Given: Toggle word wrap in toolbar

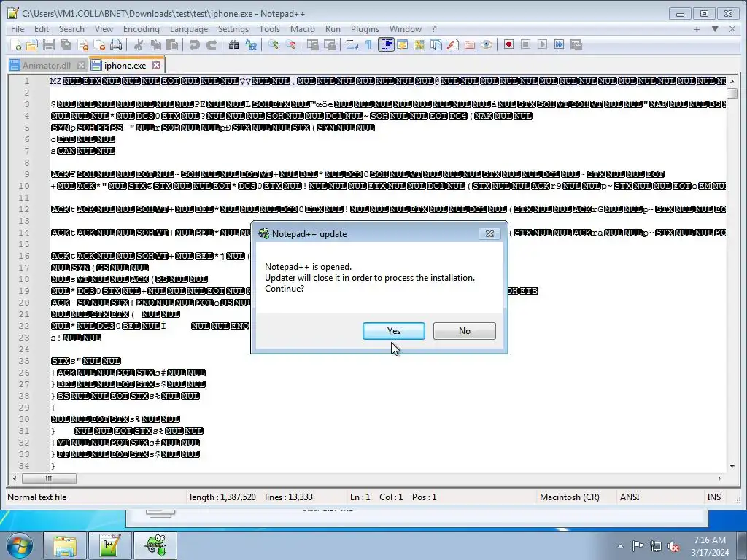Looking at the screenshot, I should click(x=352, y=44).
